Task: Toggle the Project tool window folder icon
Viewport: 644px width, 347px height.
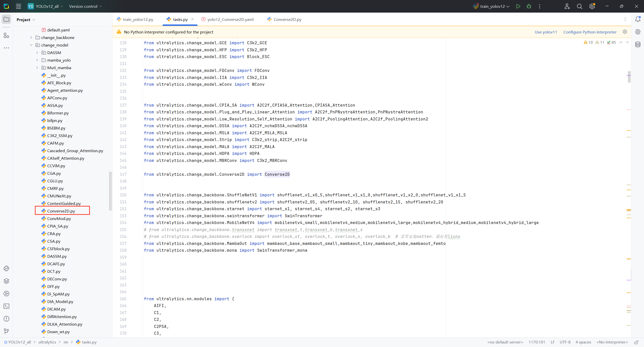Action: point(6,19)
